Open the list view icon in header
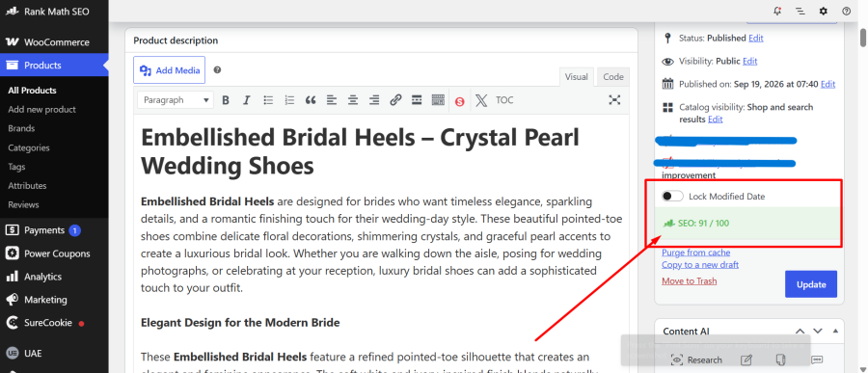This screenshot has width=868, height=373. coord(800,11)
